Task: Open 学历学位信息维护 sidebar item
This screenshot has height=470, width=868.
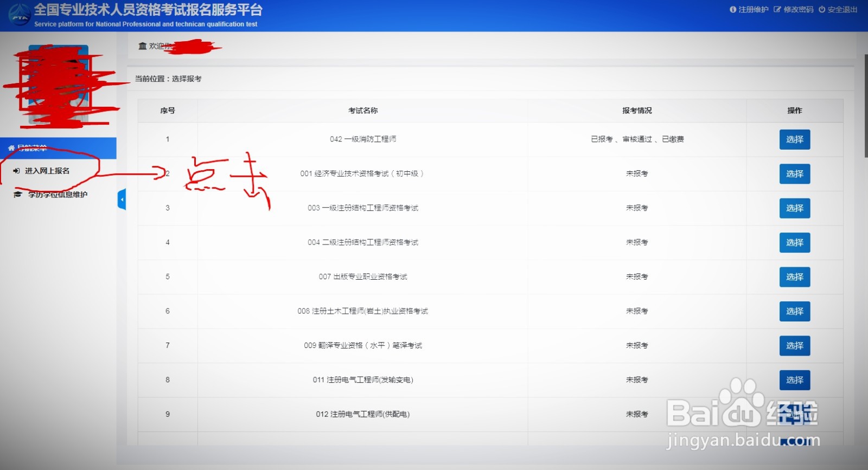Action: point(58,195)
